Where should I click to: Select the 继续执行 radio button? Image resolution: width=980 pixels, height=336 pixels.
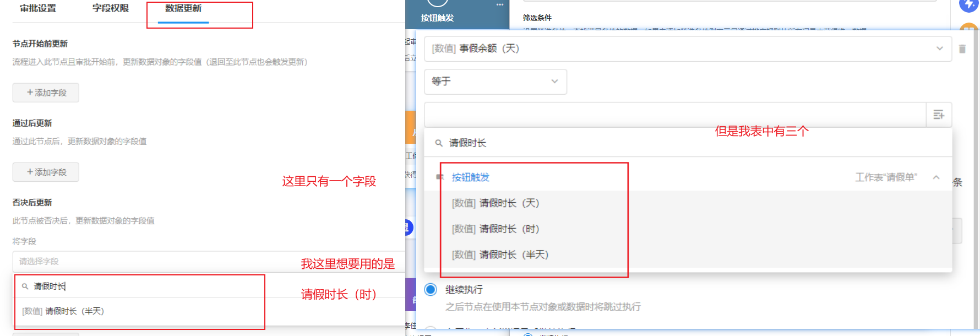(431, 290)
